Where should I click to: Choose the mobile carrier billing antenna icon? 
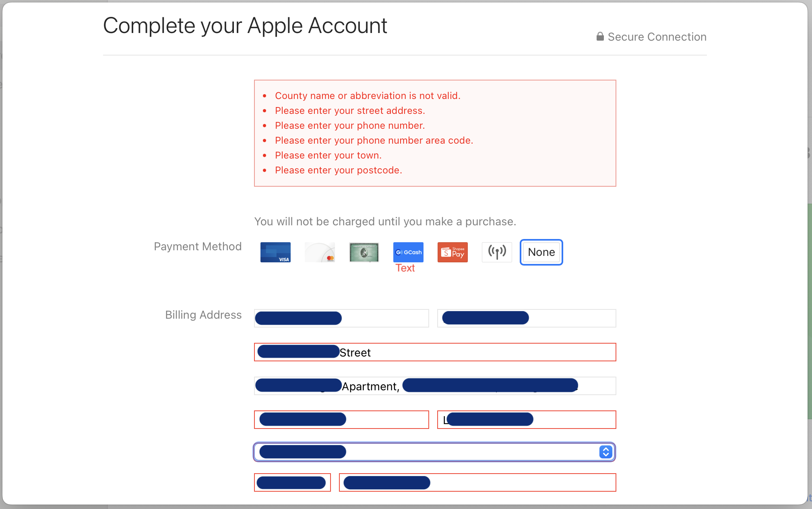(497, 252)
